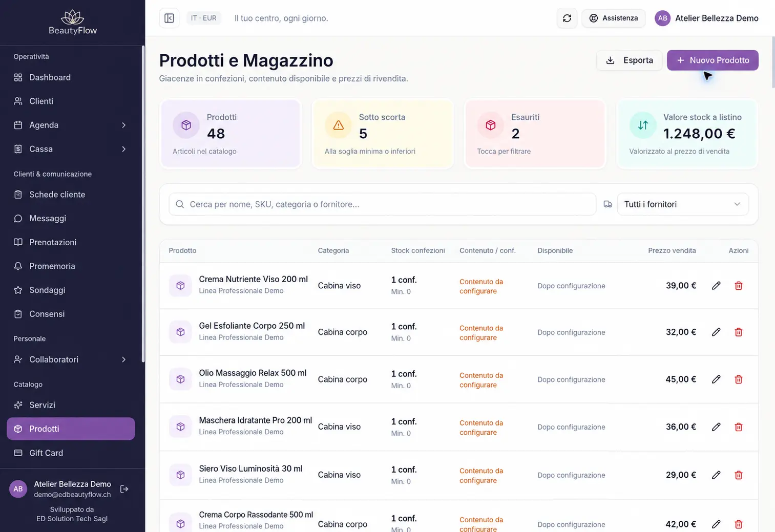Focus the product search field
Viewport: 775px width, 532px height.
click(x=383, y=204)
